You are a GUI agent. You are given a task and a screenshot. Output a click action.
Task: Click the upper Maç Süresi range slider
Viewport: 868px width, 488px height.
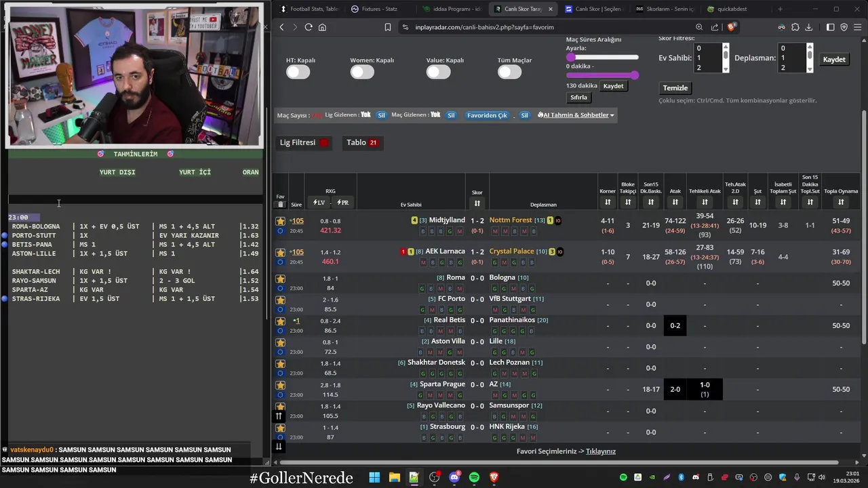[x=602, y=58]
